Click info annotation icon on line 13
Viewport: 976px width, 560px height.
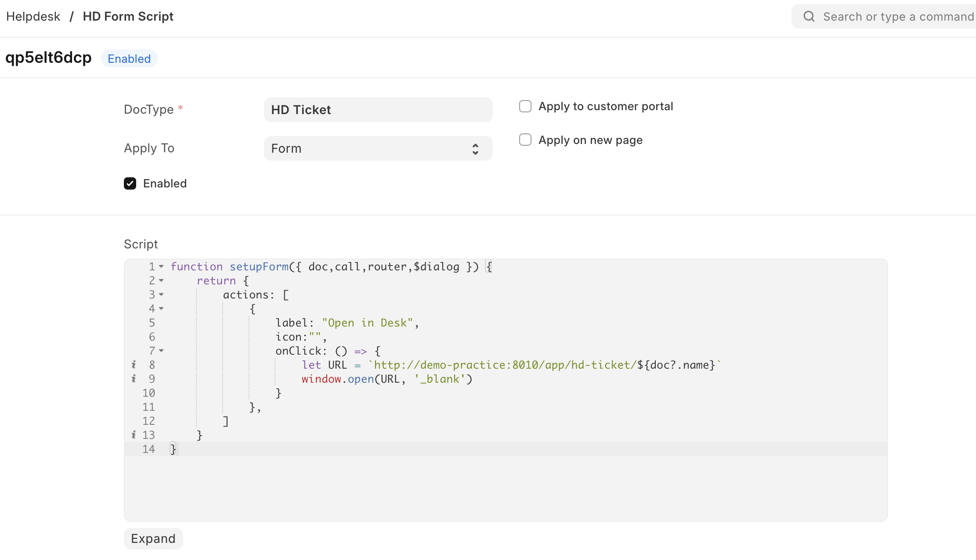134,435
